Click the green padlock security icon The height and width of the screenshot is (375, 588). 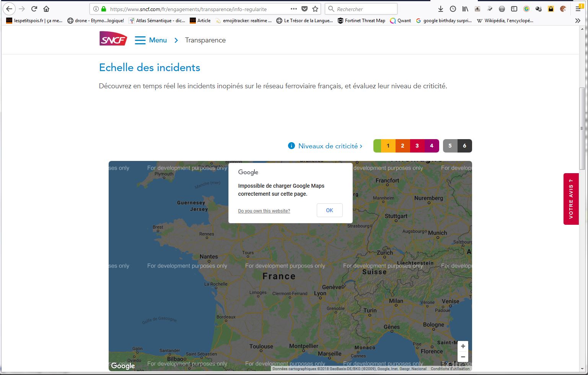point(103,9)
